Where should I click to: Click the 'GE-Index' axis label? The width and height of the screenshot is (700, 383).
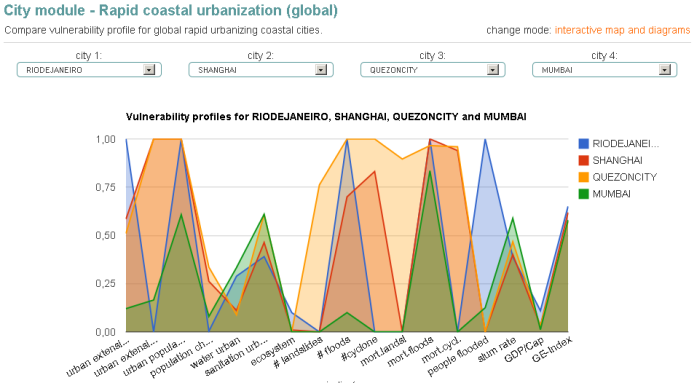tap(552, 350)
